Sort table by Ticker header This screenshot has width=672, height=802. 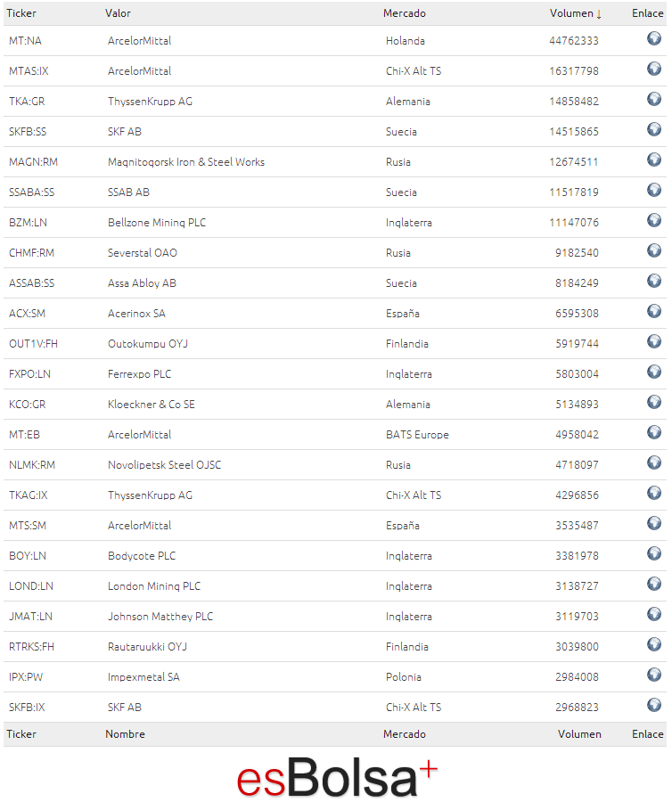(21, 13)
